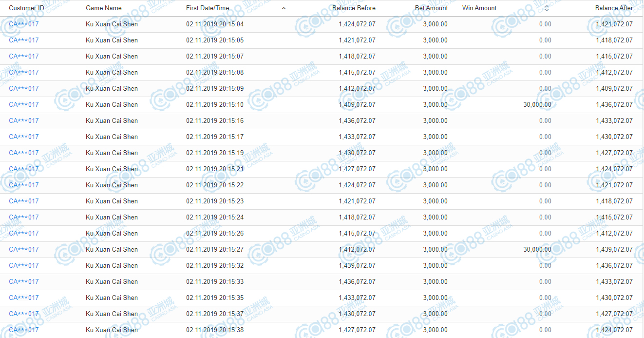Select the timestamp 02.11.2019 20:15:38
Screen dimensions: 644x338
coord(215,330)
